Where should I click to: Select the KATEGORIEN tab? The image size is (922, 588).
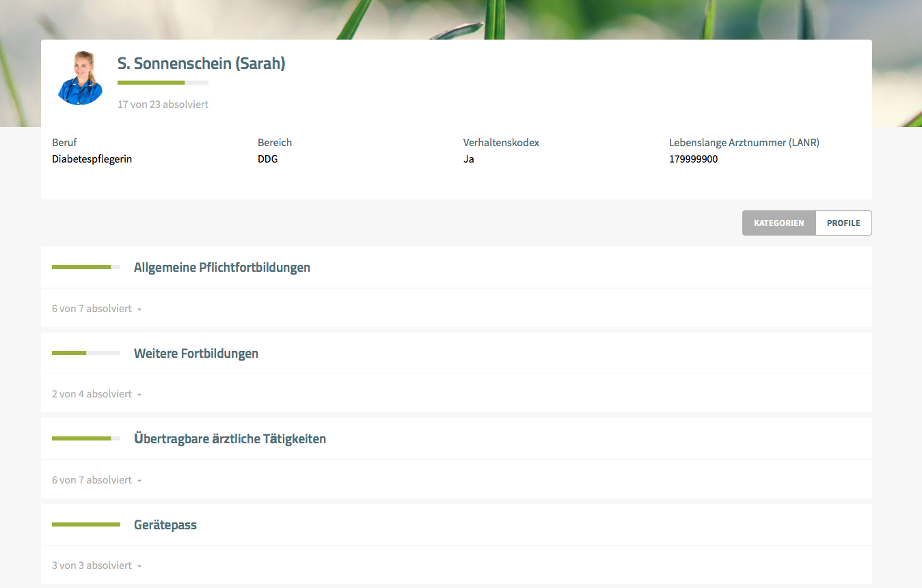pos(779,223)
